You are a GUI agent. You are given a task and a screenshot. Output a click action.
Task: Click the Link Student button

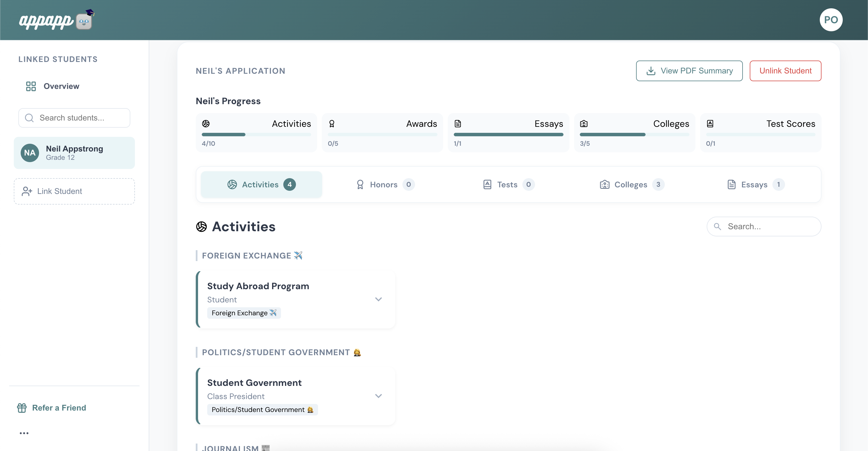click(x=74, y=191)
